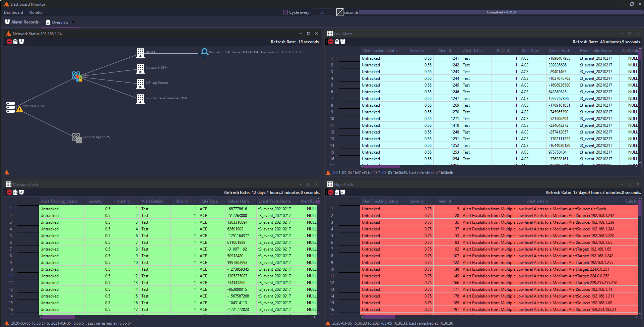The width and height of the screenshot is (644, 327).
Task: Click alarm clock icon in Medium Alerts toolbar
Action: [21, 192]
